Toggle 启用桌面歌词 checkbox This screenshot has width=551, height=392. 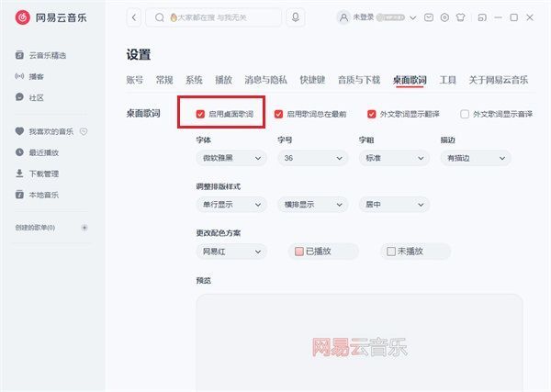(201, 115)
